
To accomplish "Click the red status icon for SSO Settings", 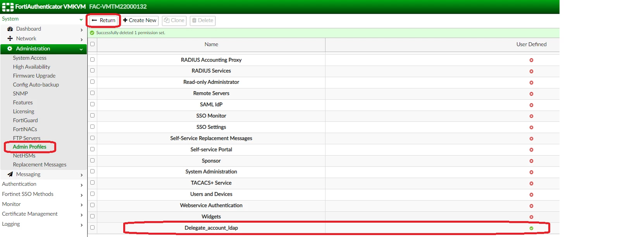I will [x=531, y=128].
